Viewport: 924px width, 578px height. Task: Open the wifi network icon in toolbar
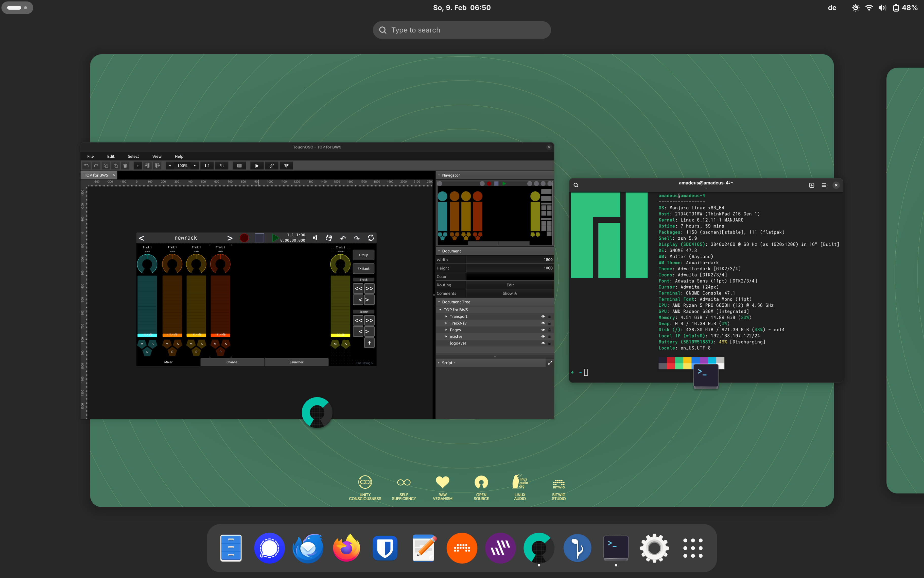click(286, 166)
